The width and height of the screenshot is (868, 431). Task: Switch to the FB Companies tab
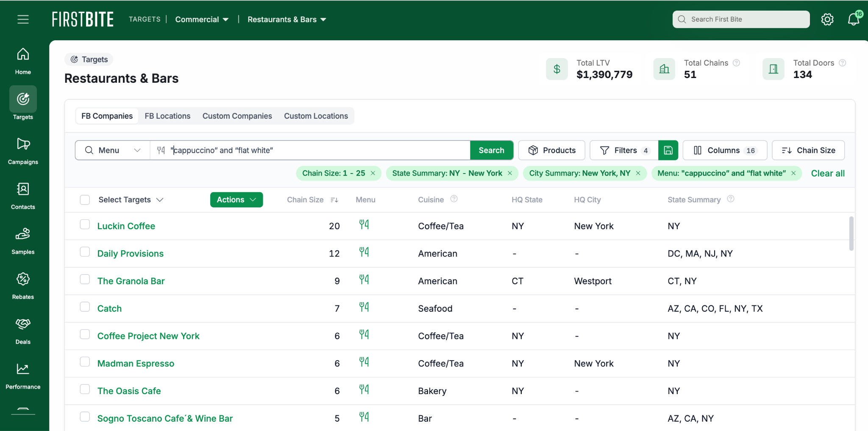107,116
